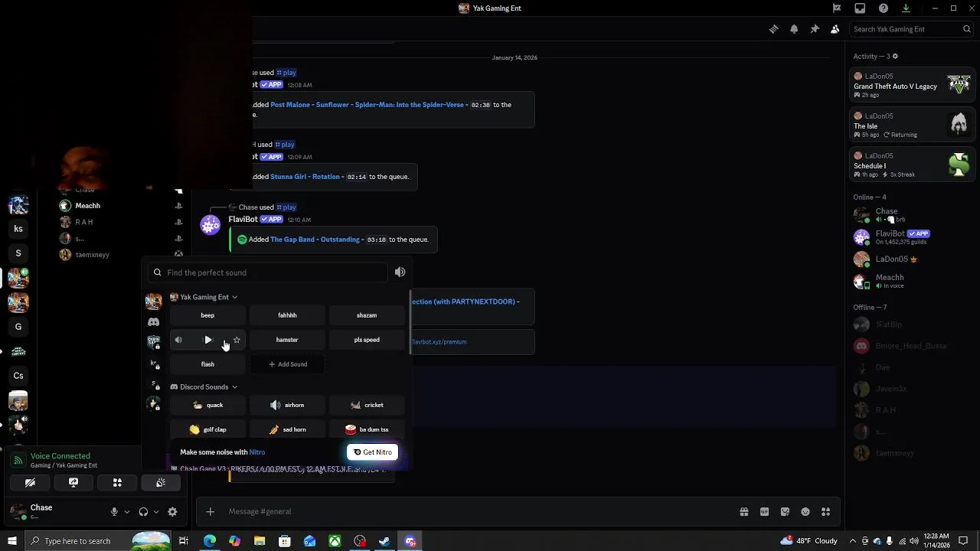Play the cricket sound
This screenshot has height=551, width=980.
367,405
